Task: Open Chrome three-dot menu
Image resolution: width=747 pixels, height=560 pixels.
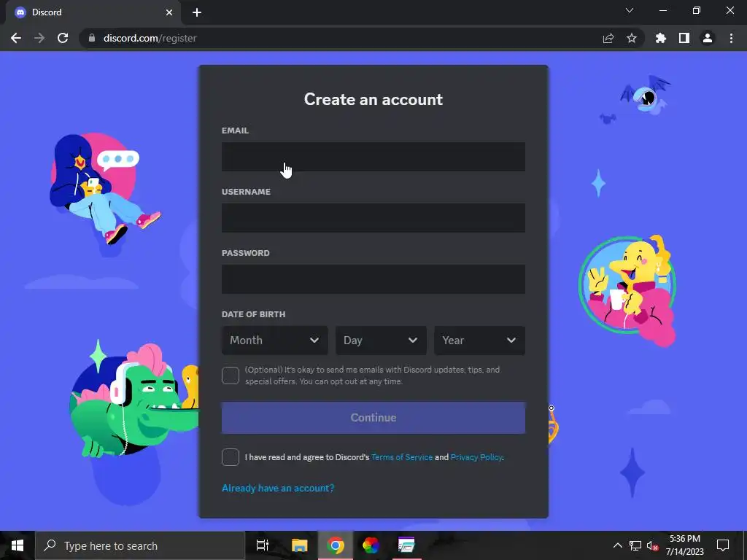Action: 731,38
